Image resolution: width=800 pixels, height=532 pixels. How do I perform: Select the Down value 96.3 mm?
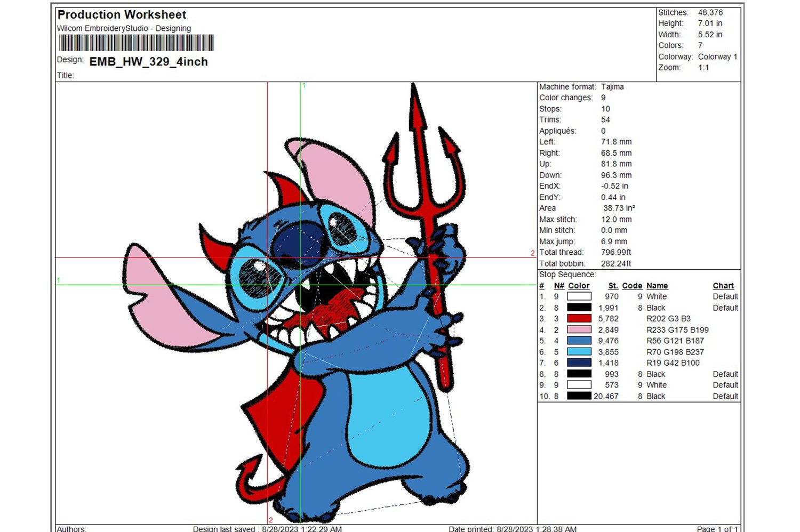pyautogui.click(x=617, y=175)
